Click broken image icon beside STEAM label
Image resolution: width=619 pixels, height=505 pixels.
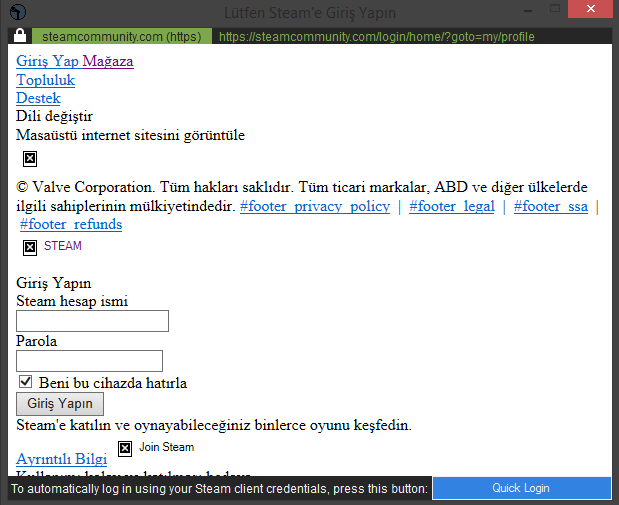(30, 248)
